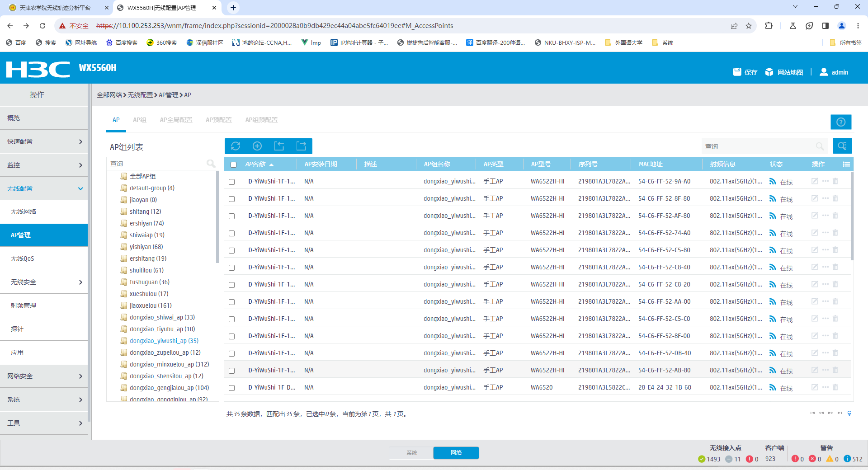Click the add AP plus icon
This screenshot has width=868, height=470.
point(257,146)
